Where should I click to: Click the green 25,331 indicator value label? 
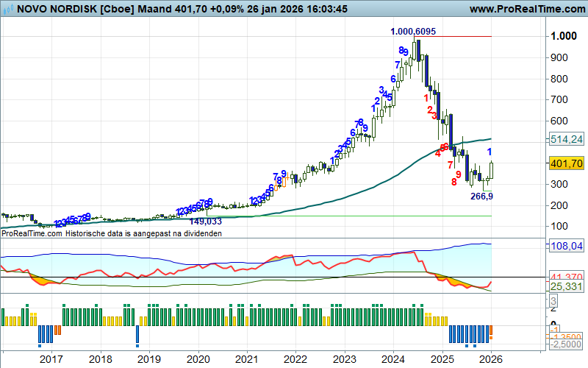565,286
